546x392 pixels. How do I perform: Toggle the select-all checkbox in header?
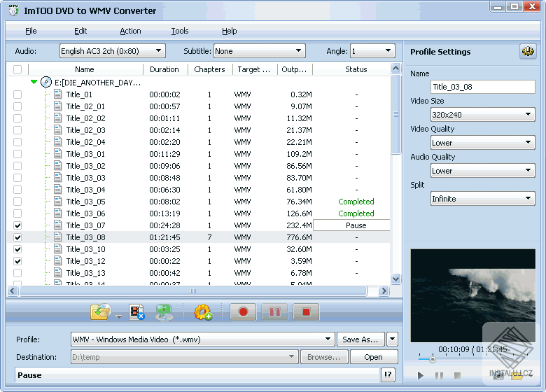tap(17, 69)
